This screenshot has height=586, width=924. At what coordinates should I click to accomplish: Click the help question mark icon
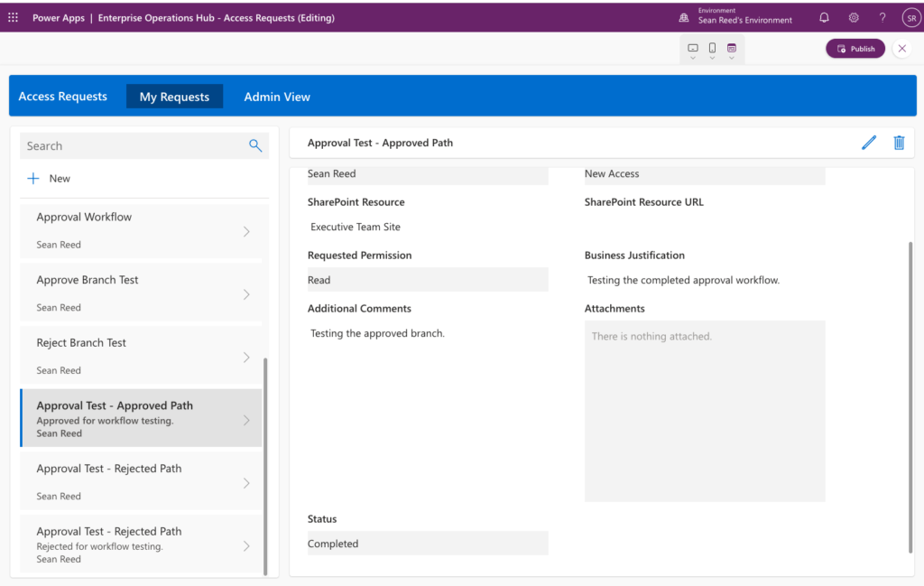pyautogui.click(x=882, y=18)
